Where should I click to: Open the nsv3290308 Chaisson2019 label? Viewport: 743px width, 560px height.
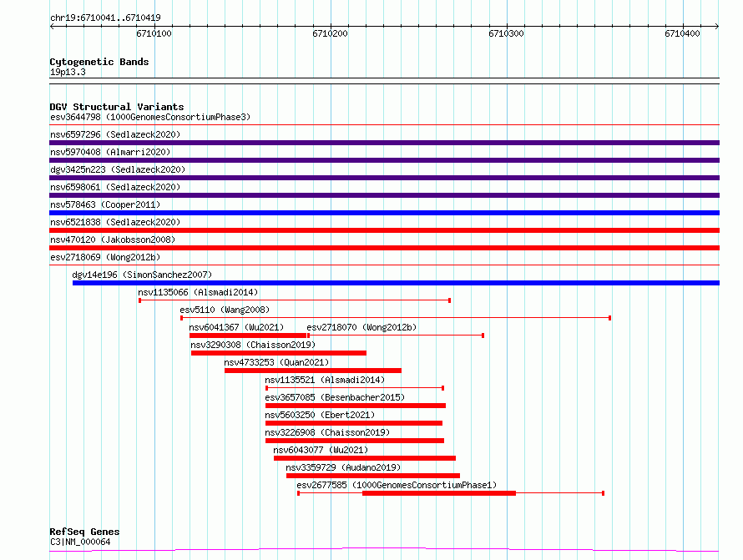tap(253, 345)
